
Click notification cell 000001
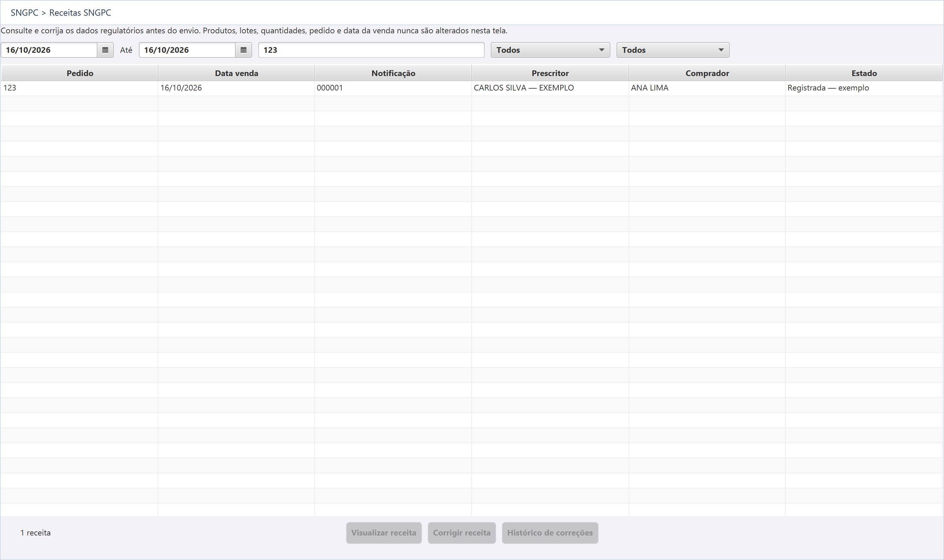tap(393, 88)
